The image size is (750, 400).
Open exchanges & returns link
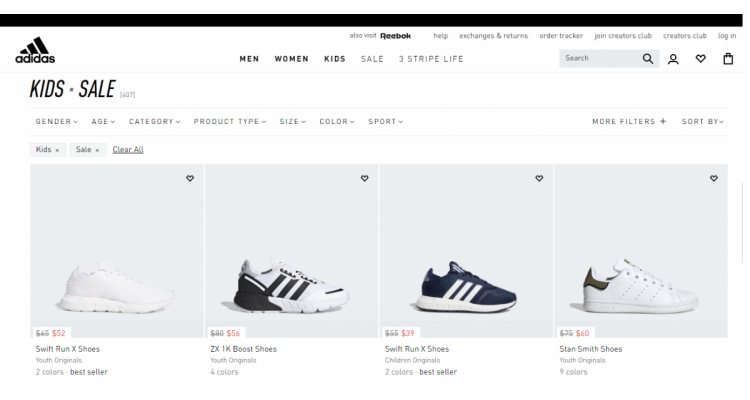click(493, 36)
